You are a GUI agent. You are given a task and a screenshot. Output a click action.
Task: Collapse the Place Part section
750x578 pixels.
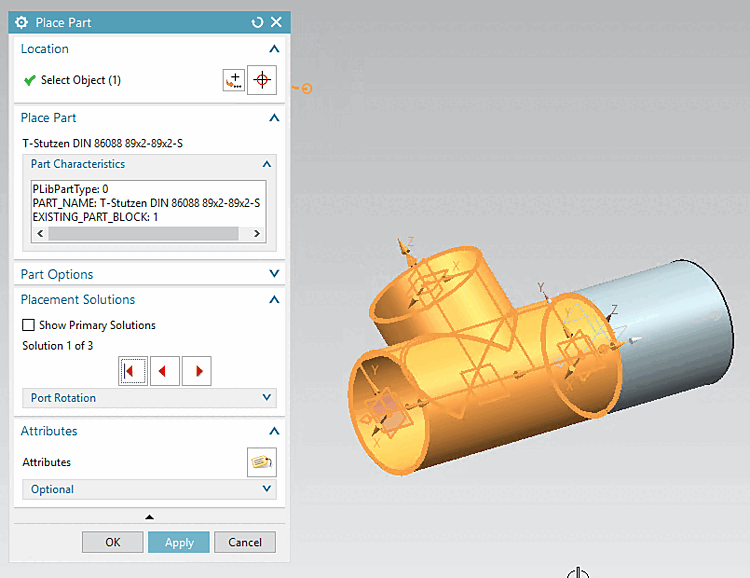pyautogui.click(x=274, y=118)
